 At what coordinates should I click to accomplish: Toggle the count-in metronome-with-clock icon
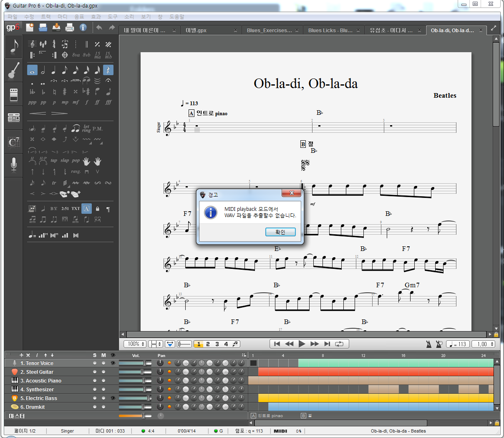(439, 344)
